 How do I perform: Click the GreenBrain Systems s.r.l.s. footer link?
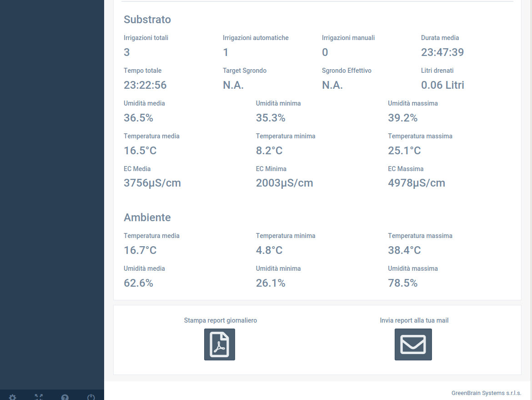pyautogui.click(x=486, y=393)
